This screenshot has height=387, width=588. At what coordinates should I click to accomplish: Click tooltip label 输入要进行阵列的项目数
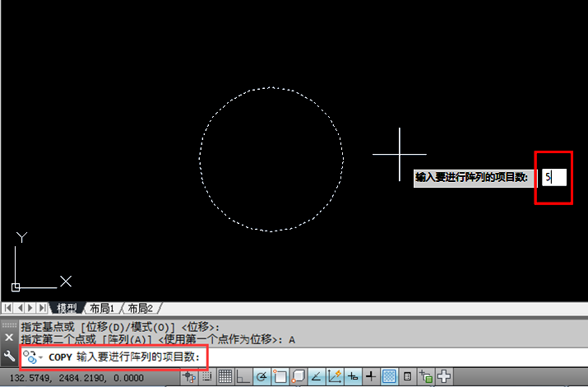(x=472, y=177)
